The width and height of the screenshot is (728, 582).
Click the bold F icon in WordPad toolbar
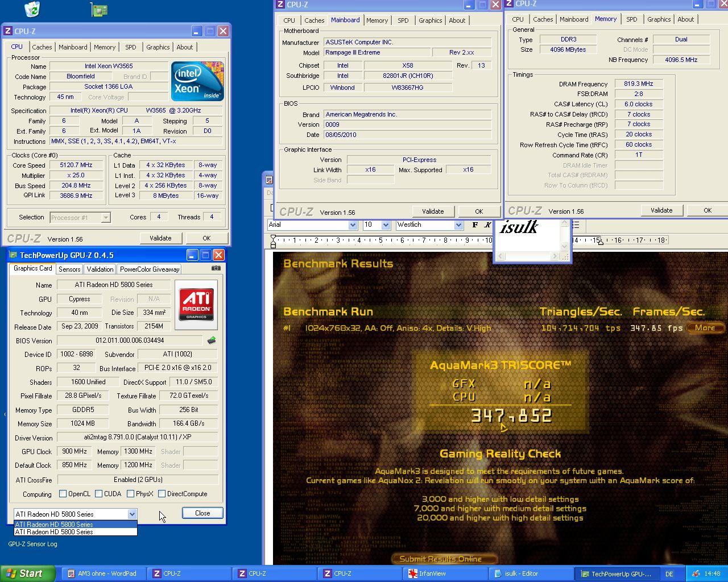(x=475, y=225)
